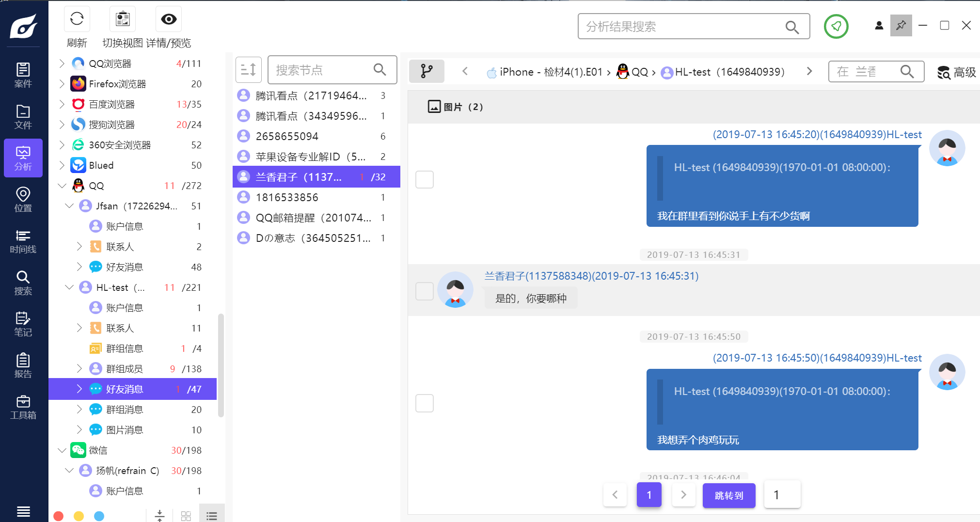Open the Report (报告) tab in sidebar

pyautogui.click(x=23, y=366)
